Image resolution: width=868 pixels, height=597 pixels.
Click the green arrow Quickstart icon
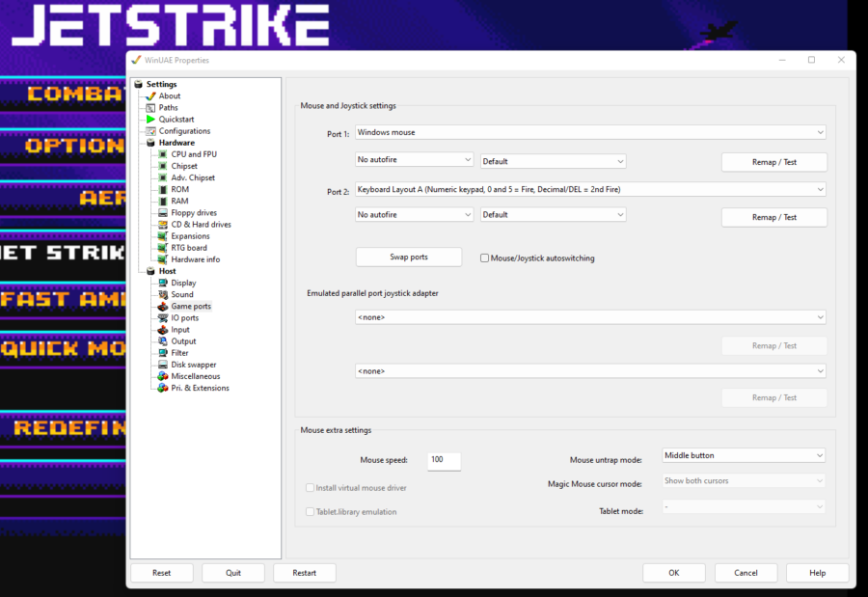tap(150, 119)
